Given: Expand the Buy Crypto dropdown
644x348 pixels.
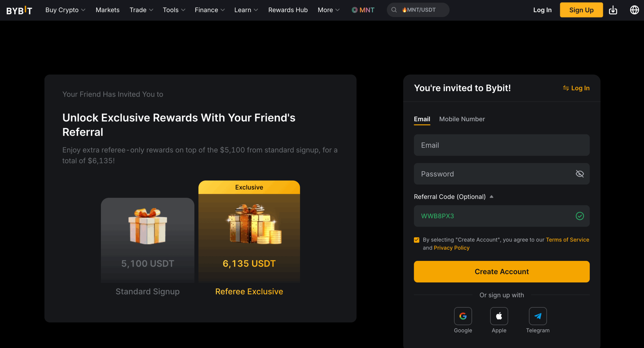Looking at the screenshot, I should (x=65, y=10).
